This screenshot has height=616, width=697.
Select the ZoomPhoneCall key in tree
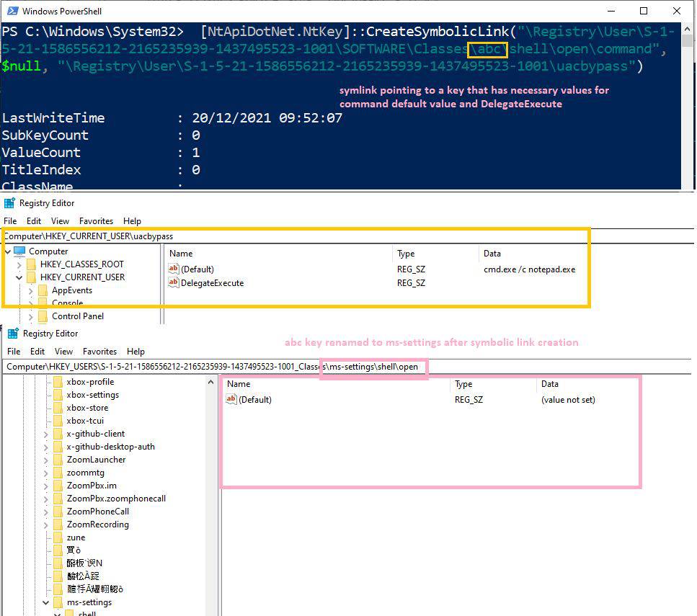97,512
